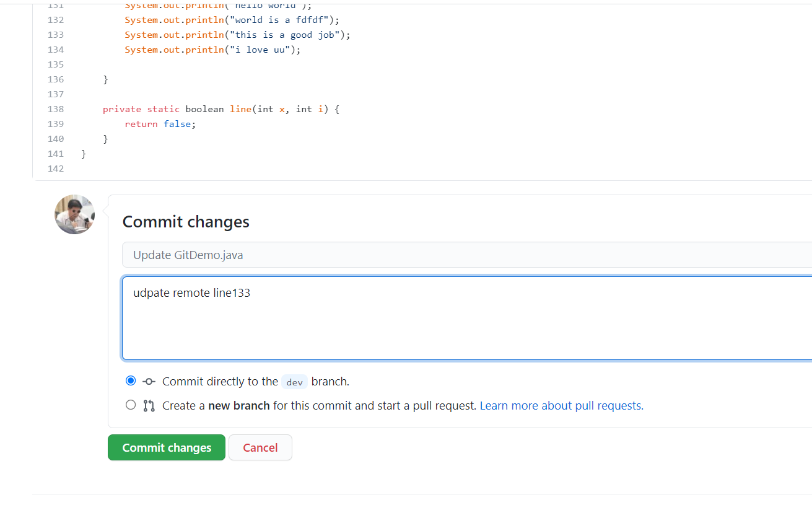Place cursor on "world is a fdfdf" line
The image size is (812, 505).
tap(232, 20)
